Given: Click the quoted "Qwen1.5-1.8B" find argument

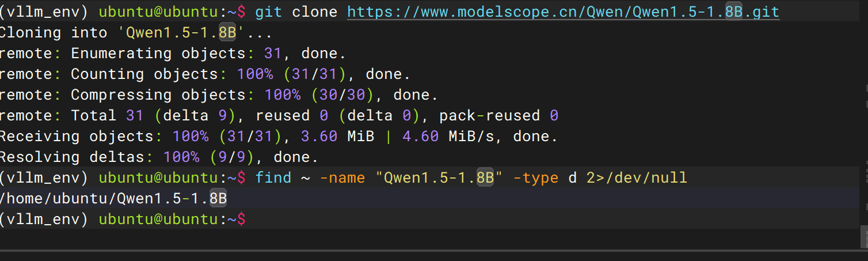Looking at the screenshot, I should point(439,177).
